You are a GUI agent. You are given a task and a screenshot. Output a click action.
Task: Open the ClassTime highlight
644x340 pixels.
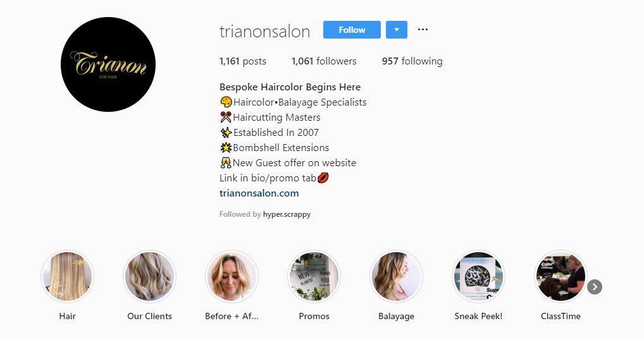tap(560, 276)
